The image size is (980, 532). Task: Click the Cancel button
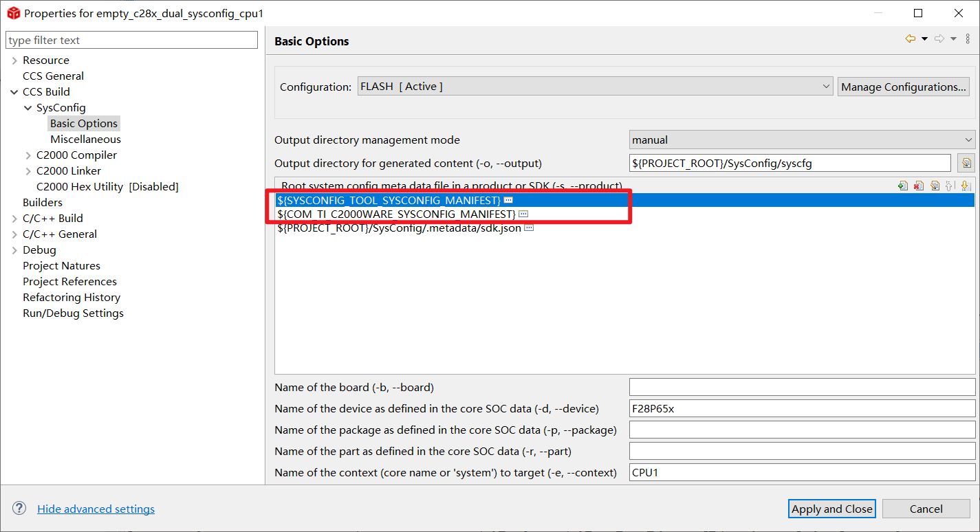[926, 509]
